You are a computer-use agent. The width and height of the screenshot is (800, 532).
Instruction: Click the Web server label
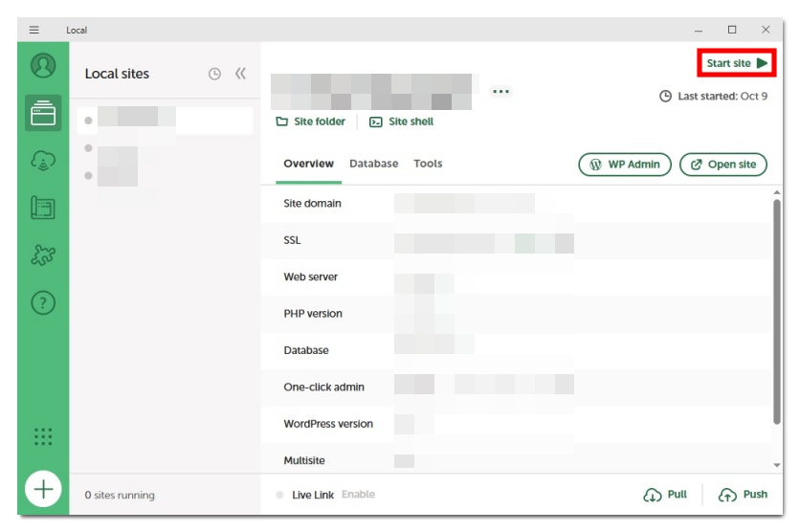click(x=311, y=277)
